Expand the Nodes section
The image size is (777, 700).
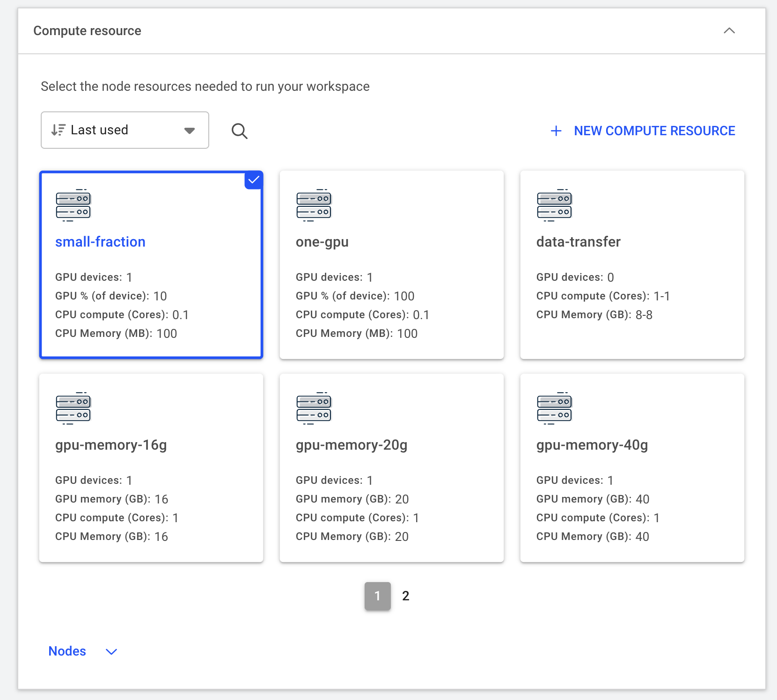(x=111, y=651)
